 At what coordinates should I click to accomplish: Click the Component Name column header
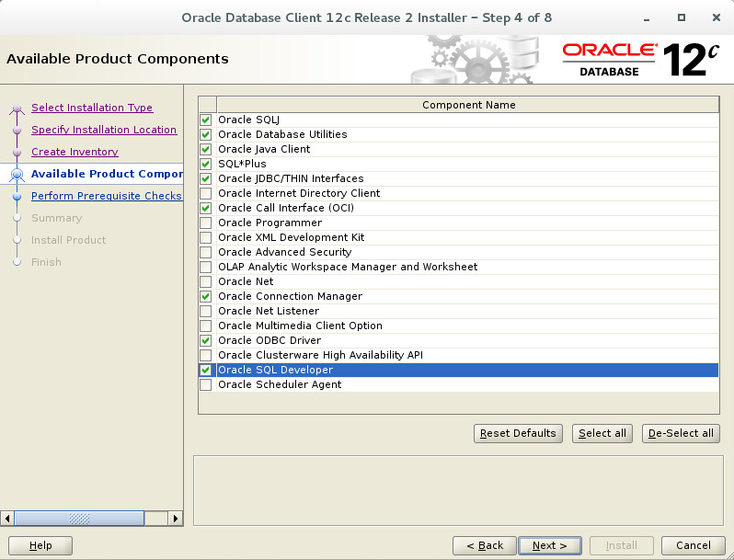tap(468, 105)
